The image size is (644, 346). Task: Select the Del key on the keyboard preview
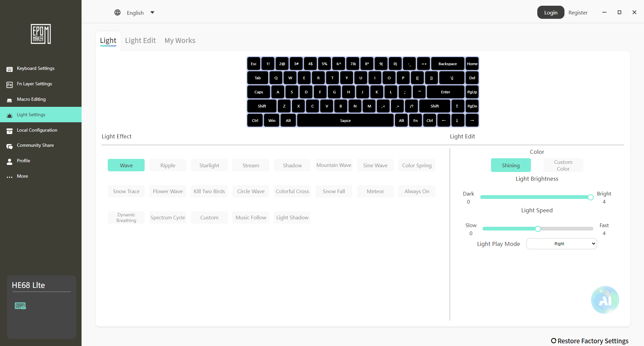tap(472, 78)
